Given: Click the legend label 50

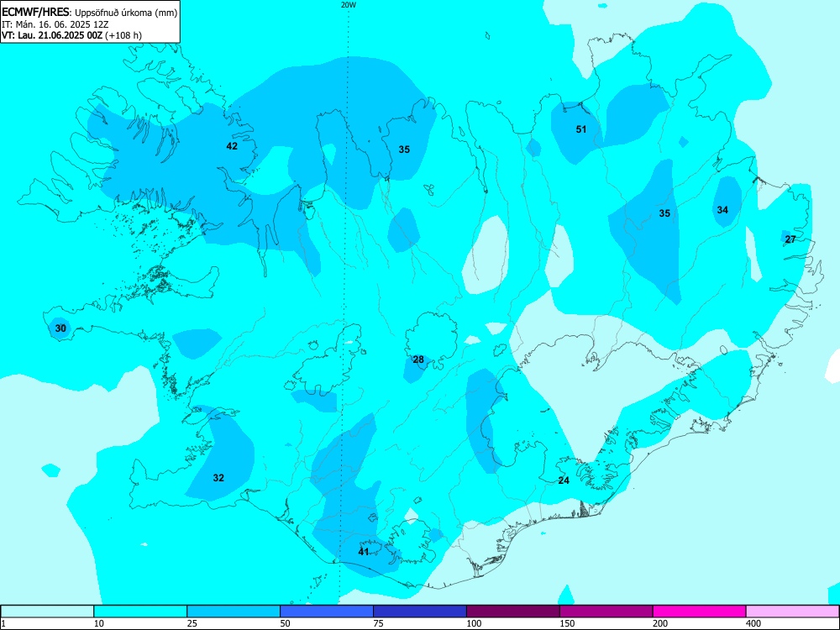Looking at the screenshot, I should [285, 623].
